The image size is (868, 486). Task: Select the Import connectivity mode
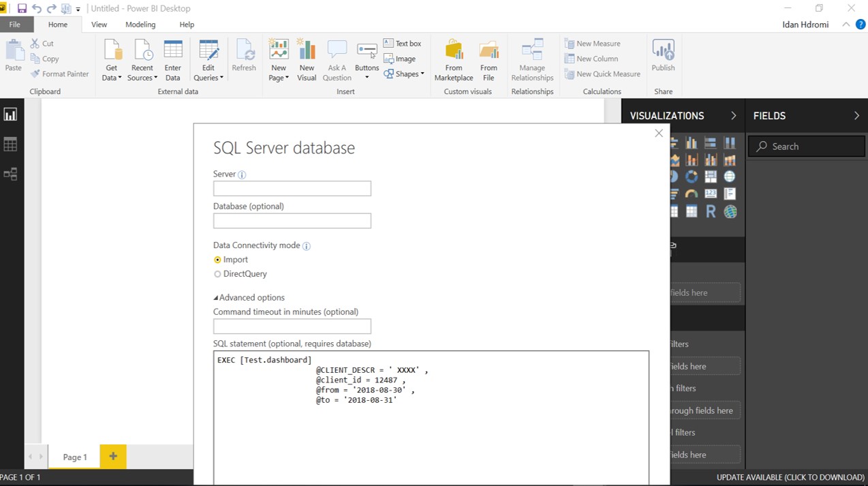231,260
